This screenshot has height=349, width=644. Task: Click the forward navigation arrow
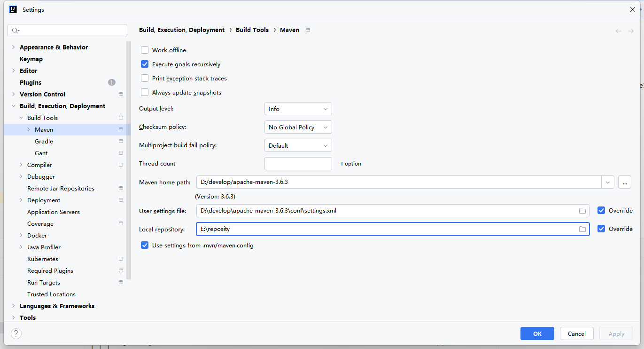coord(631,31)
